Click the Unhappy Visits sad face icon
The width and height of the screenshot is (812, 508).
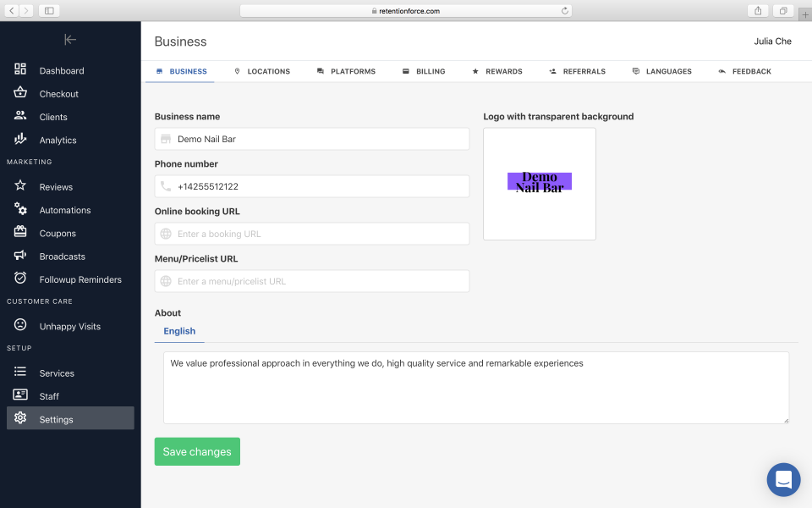point(20,326)
